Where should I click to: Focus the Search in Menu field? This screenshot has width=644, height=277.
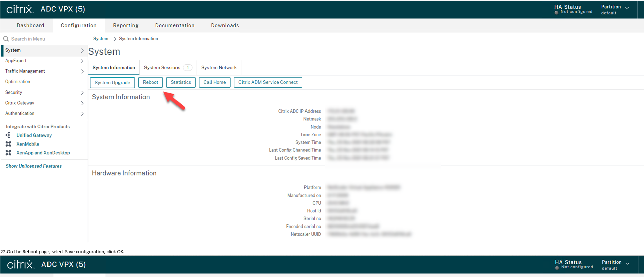pos(44,39)
